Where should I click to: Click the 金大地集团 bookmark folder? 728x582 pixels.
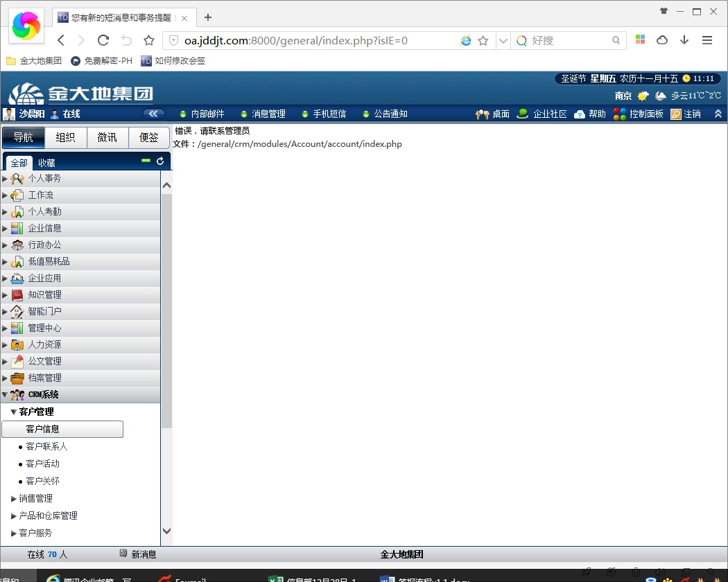click(33, 61)
